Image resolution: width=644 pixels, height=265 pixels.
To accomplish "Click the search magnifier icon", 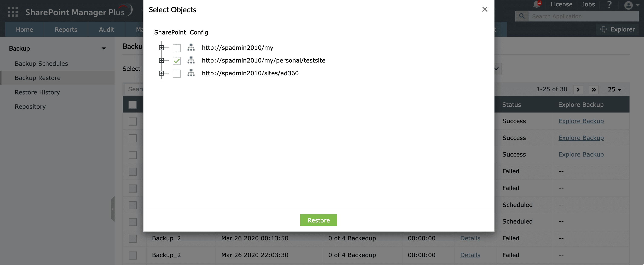I will 522,16.
